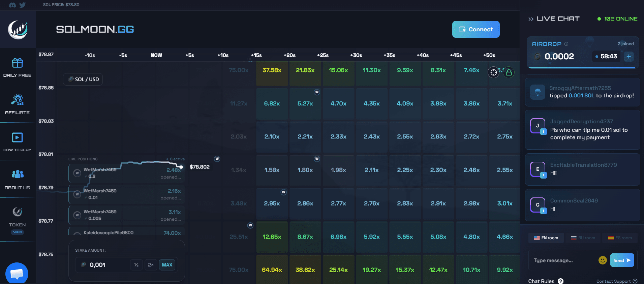
Task: Select the 37.58x multiplier cell
Action: pyautogui.click(x=272, y=70)
